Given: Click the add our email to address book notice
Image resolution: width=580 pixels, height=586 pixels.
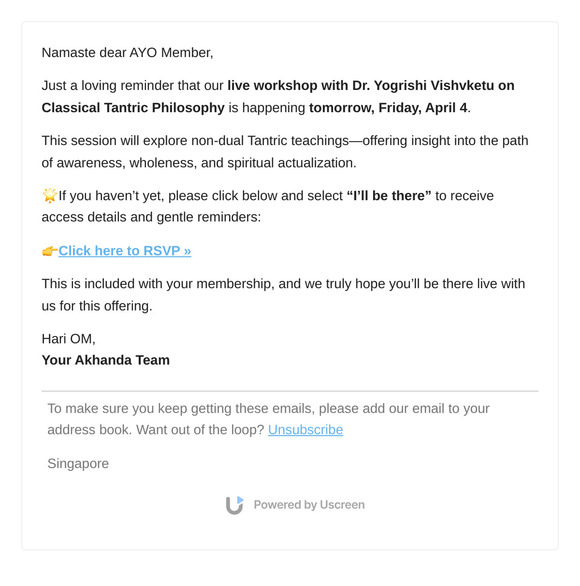Looking at the screenshot, I should coord(268,419).
